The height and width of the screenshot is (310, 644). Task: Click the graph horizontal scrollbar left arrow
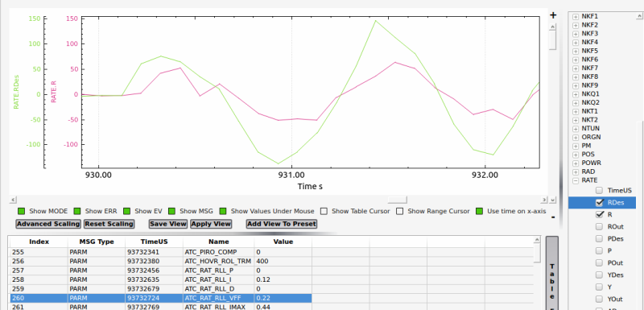[x=13, y=200]
